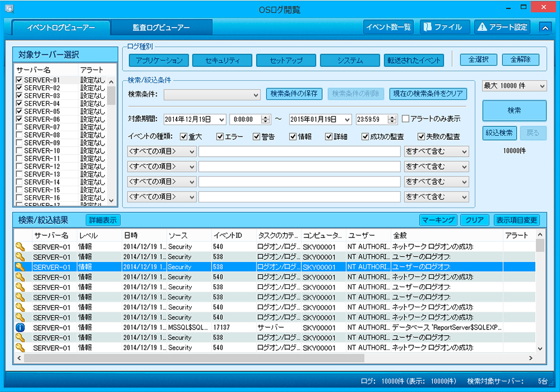The width and height of the screenshot is (560, 392).
Task: Select row with MSSQL$SQL source 17137
Action: tap(275, 327)
